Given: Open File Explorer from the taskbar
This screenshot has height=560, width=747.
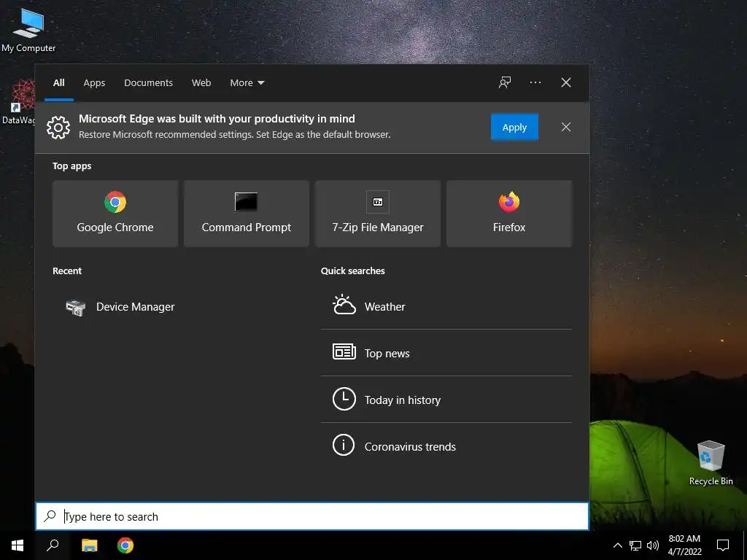Looking at the screenshot, I should (89, 545).
